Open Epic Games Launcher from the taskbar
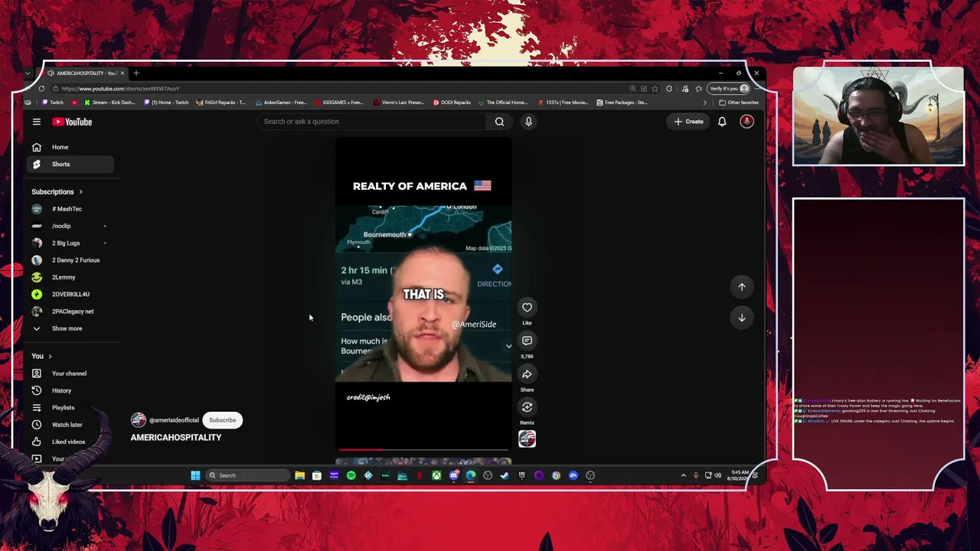Image resolution: width=980 pixels, height=551 pixels. coord(522,475)
